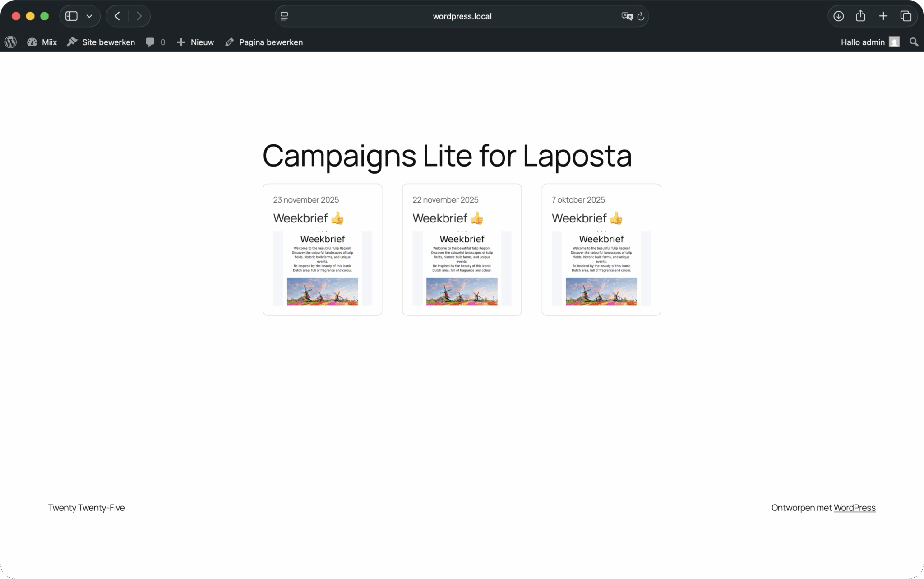Go back to previous page

click(117, 16)
